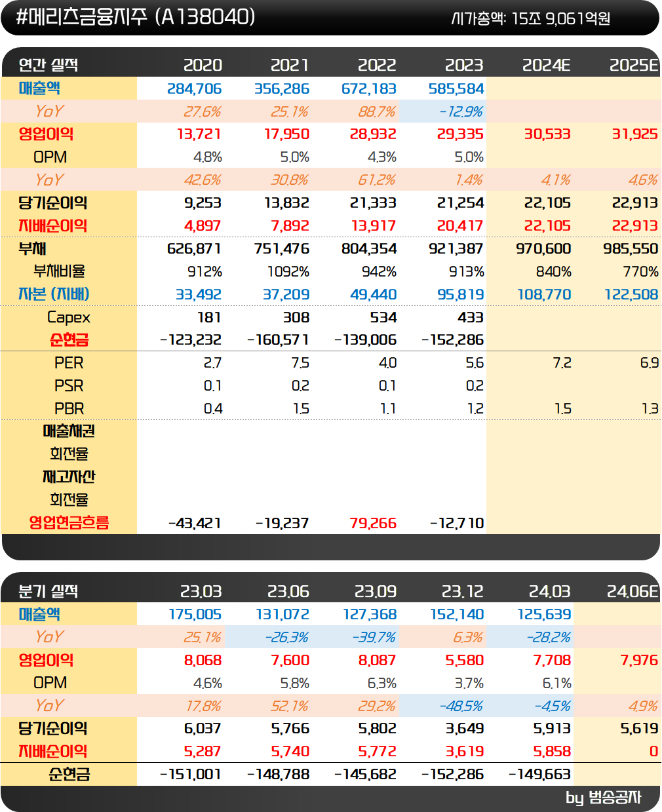Select annual 지배순이익 value 4,897

click(x=203, y=225)
